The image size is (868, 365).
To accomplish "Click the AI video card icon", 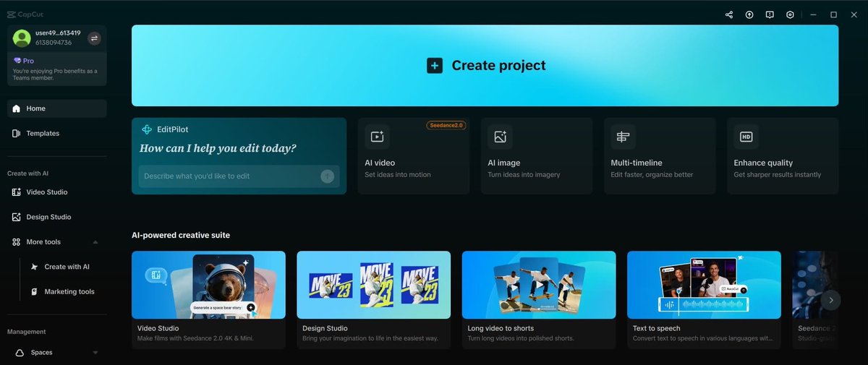I will 377,136.
